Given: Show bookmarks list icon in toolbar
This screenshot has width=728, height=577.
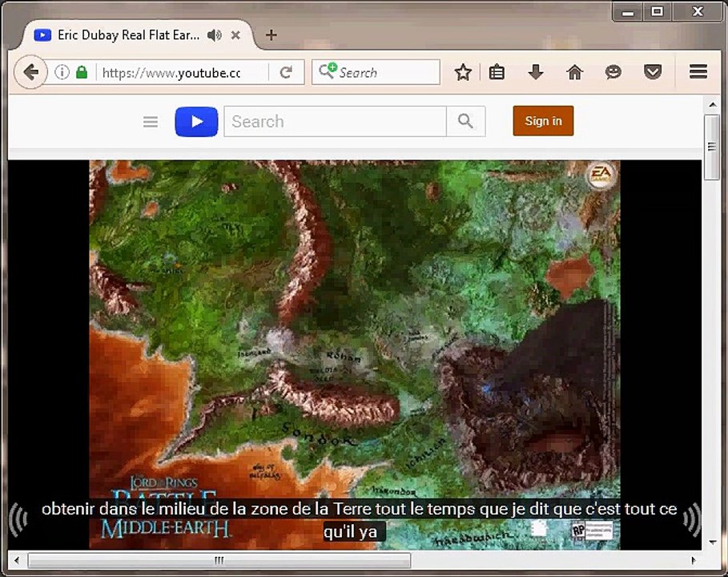Looking at the screenshot, I should tap(497, 72).
